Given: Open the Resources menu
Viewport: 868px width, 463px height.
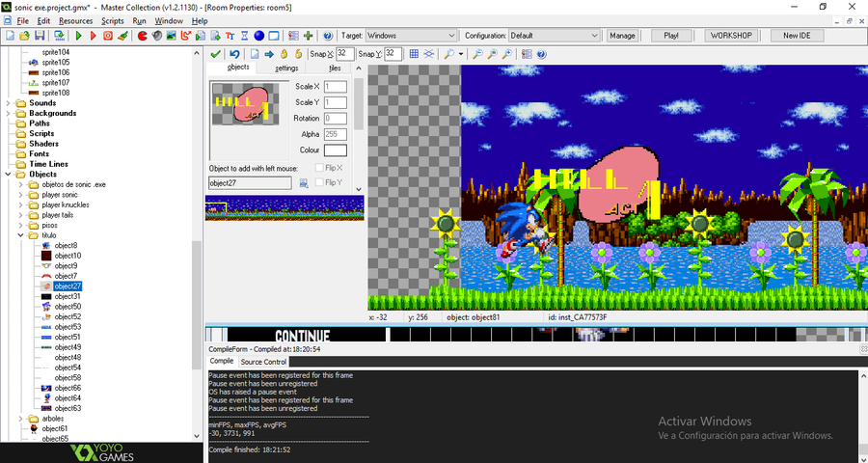Looking at the screenshot, I should pos(76,21).
